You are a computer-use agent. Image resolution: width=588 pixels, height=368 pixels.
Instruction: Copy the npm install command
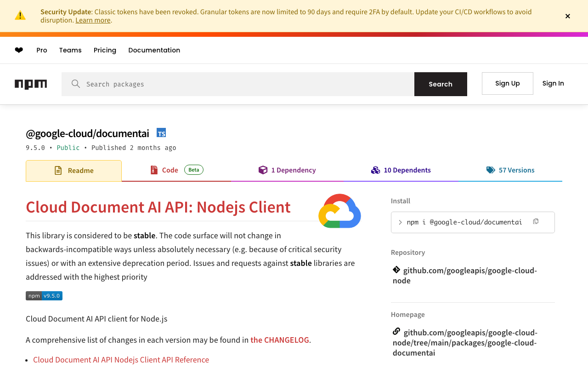coord(536,222)
